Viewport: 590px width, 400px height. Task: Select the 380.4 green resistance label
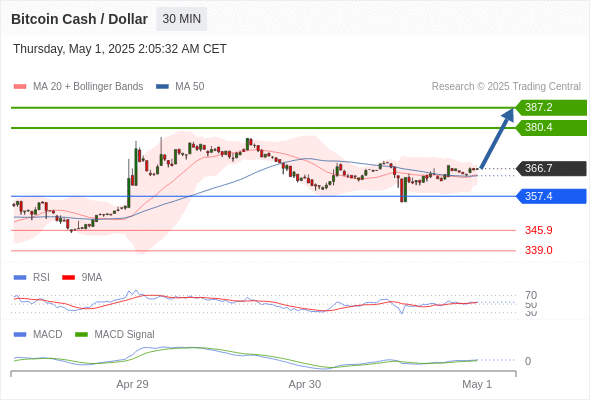click(551, 128)
